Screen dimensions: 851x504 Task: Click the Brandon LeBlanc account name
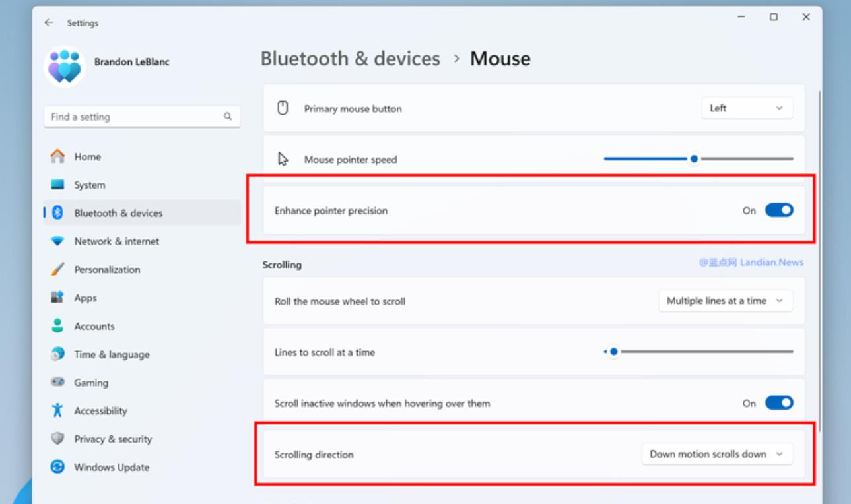(x=131, y=62)
